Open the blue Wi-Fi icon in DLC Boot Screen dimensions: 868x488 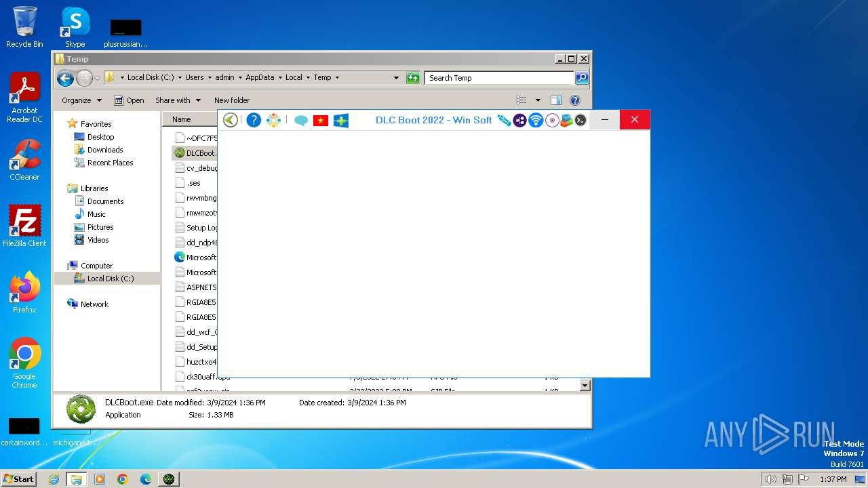(536, 120)
